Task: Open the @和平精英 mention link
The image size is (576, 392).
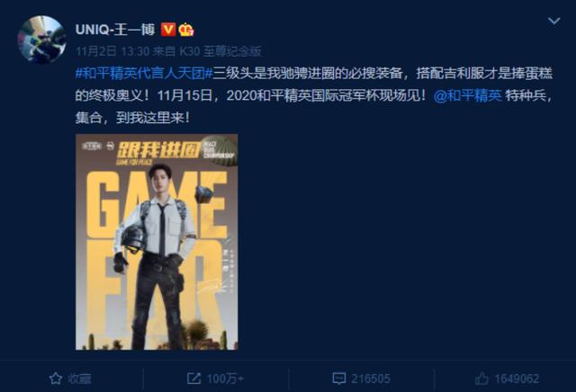Action: tap(467, 95)
